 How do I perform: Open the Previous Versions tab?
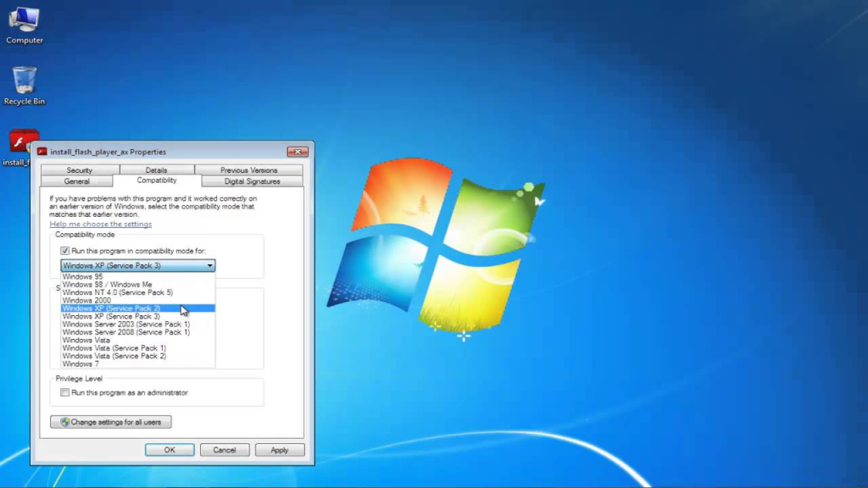point(248,169)
